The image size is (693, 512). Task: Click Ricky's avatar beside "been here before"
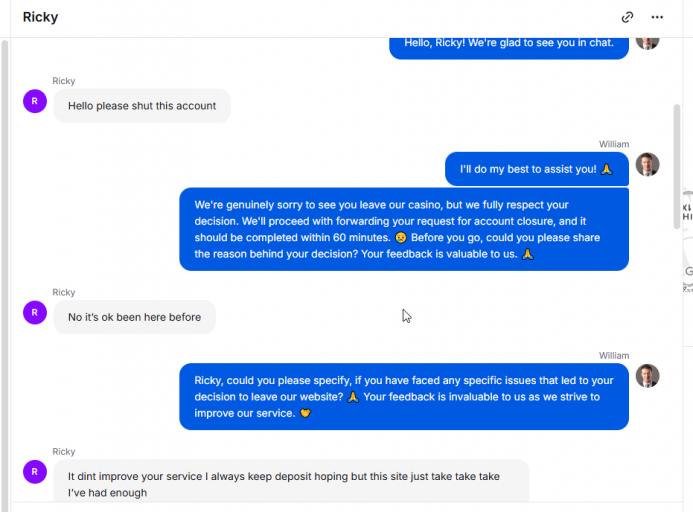point(35,313)
